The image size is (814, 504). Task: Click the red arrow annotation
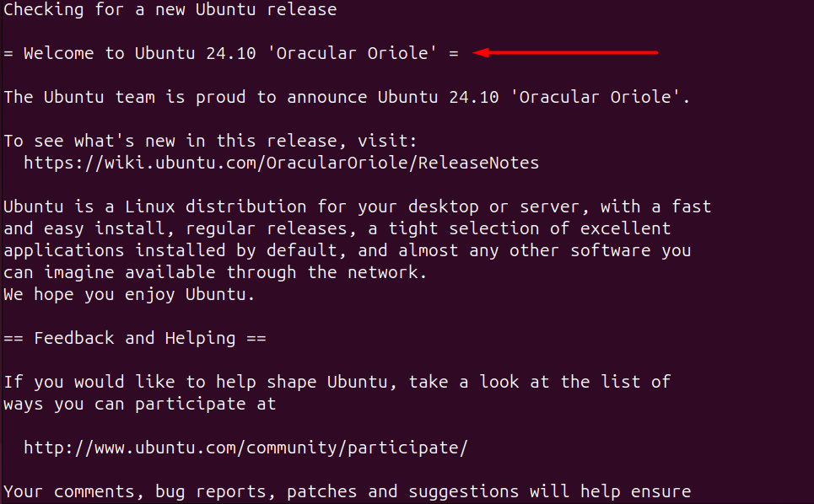coord(565,53)
